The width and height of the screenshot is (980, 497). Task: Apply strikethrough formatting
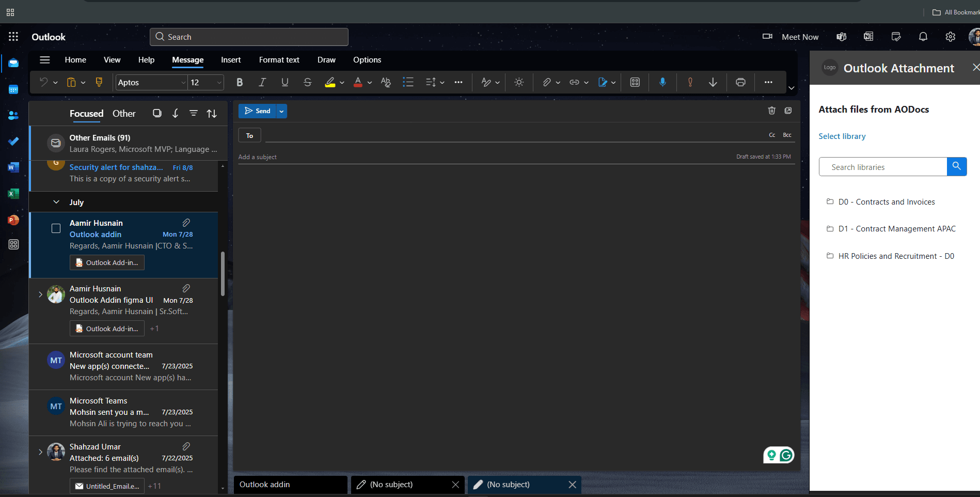click(307, 82)
